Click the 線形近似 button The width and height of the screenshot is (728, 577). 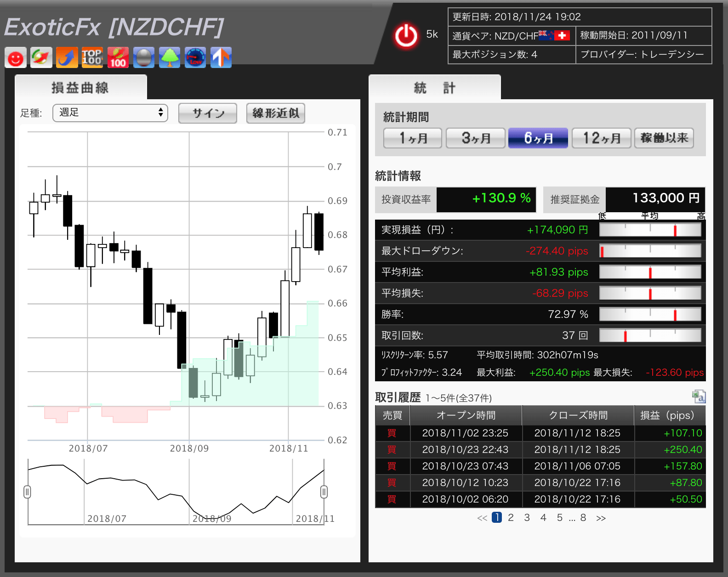tap(276, 113)
